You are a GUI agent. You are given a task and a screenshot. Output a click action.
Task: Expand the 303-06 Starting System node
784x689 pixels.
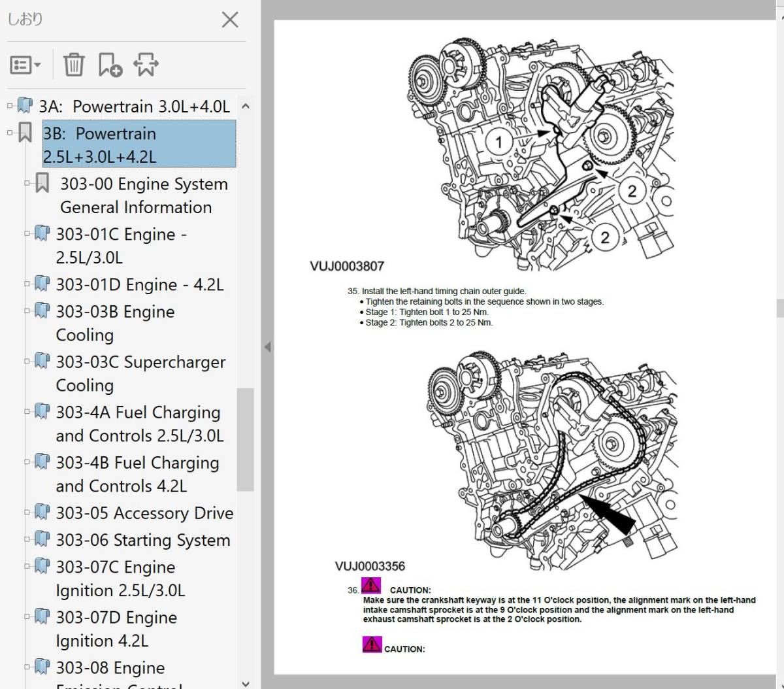27,539
